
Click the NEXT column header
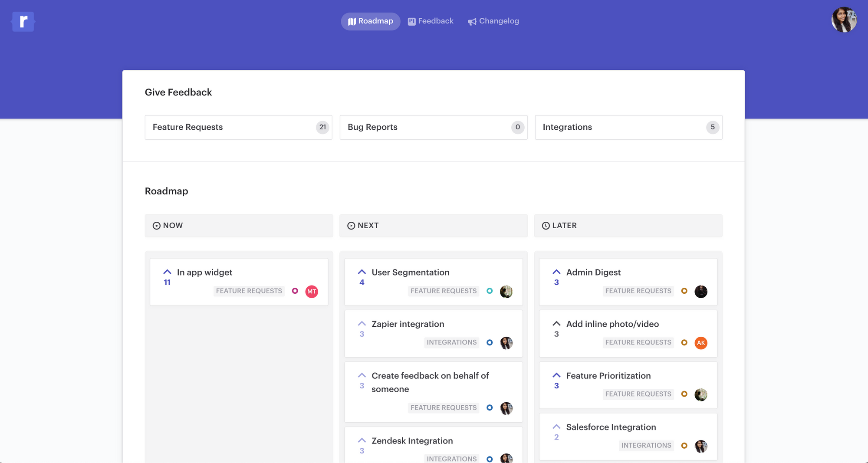pos(434,226)
